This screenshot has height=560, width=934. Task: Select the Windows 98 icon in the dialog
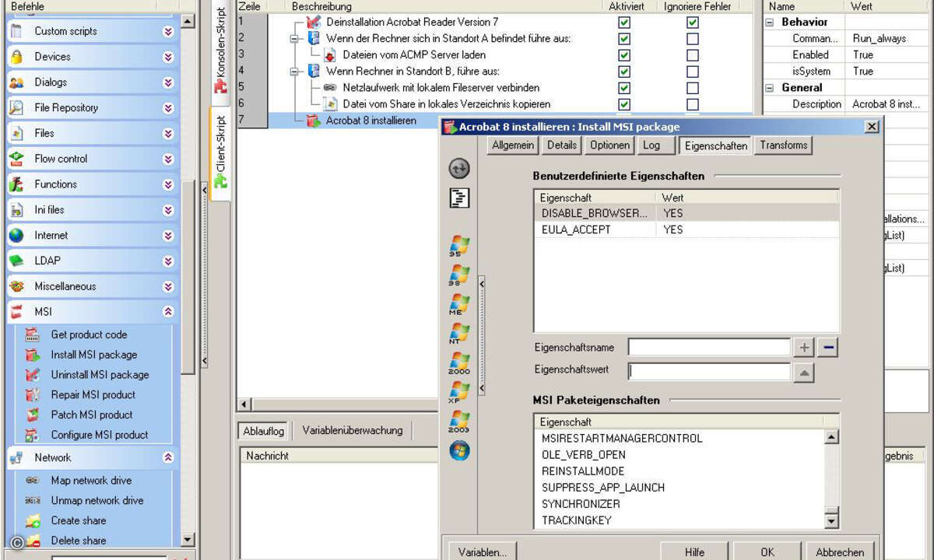(x=459, y=275)
